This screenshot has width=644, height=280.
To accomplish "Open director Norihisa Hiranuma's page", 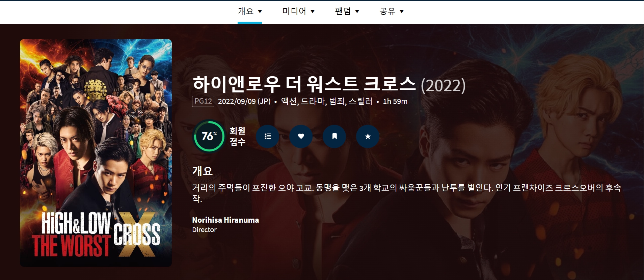I will (x=225, y=220).
